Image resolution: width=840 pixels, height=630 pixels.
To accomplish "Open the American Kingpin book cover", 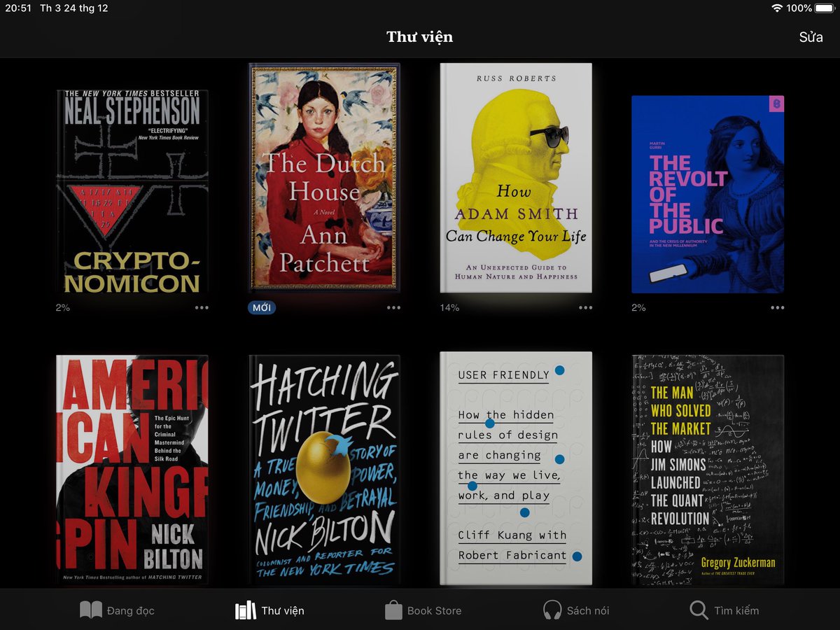I will click(x=132, y=470).
